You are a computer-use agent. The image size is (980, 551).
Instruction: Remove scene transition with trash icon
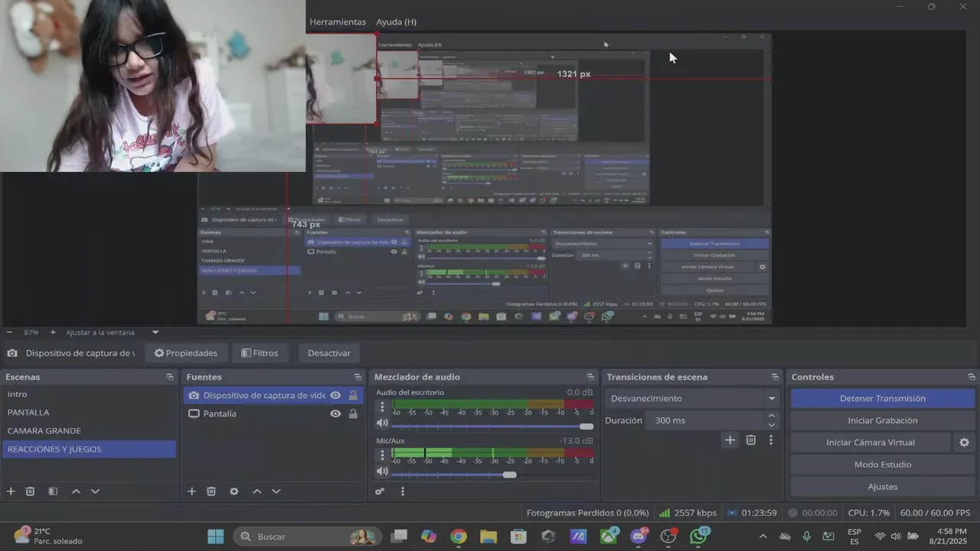point(750,440)
